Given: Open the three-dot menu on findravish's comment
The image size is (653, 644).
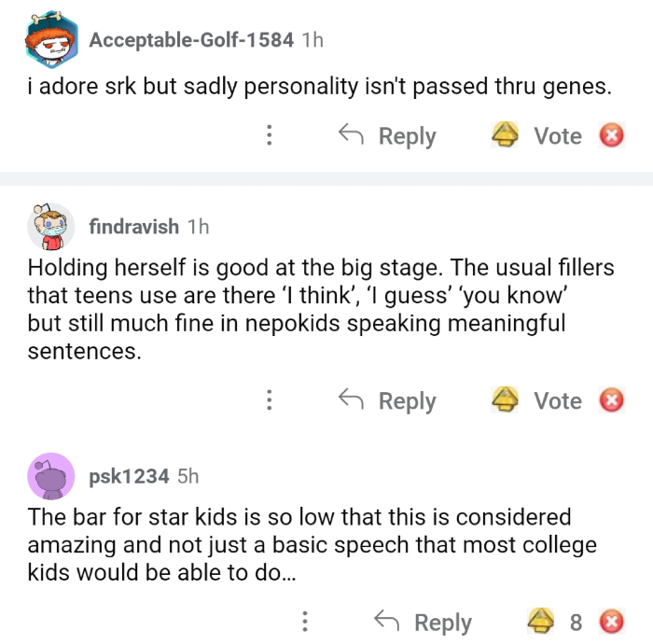Looking at the screenshot, I should [x=270, y=401].
